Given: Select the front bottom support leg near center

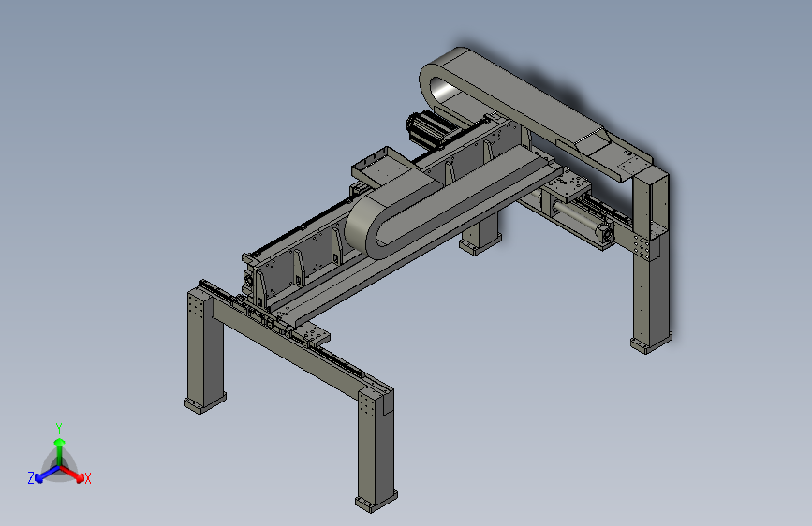Looking at the screenshot, I should (376, 449).
